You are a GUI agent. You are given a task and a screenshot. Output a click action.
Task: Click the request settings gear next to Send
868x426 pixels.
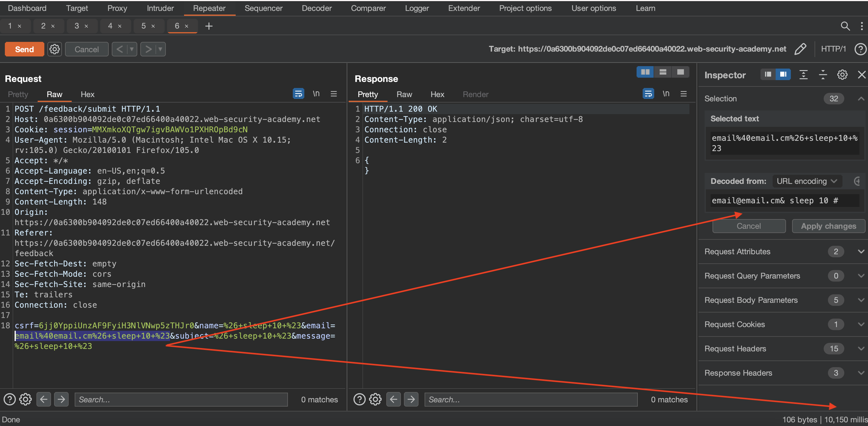(x=54, y=49)
